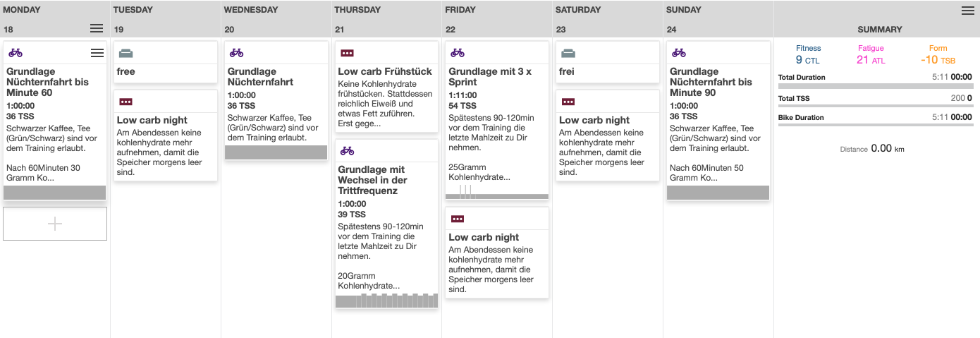Add a new workout on Monday
Viewport: 980px width, 338px height.
(55, 224)
